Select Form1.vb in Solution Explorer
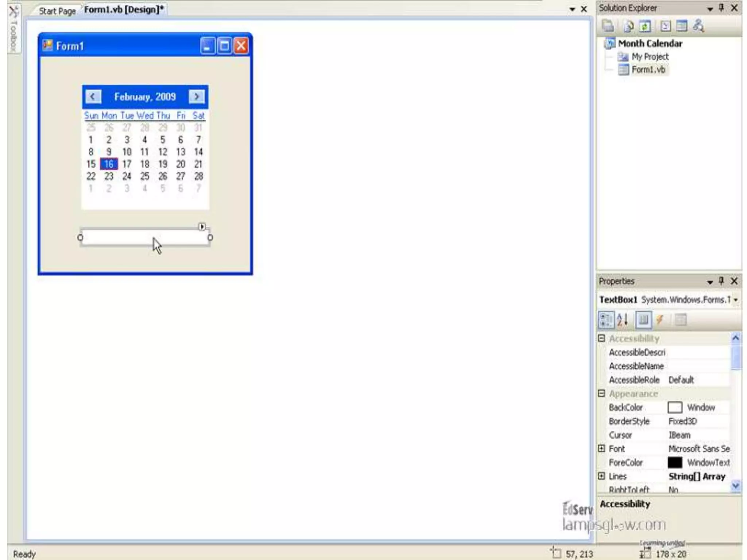 coord(648,69)
